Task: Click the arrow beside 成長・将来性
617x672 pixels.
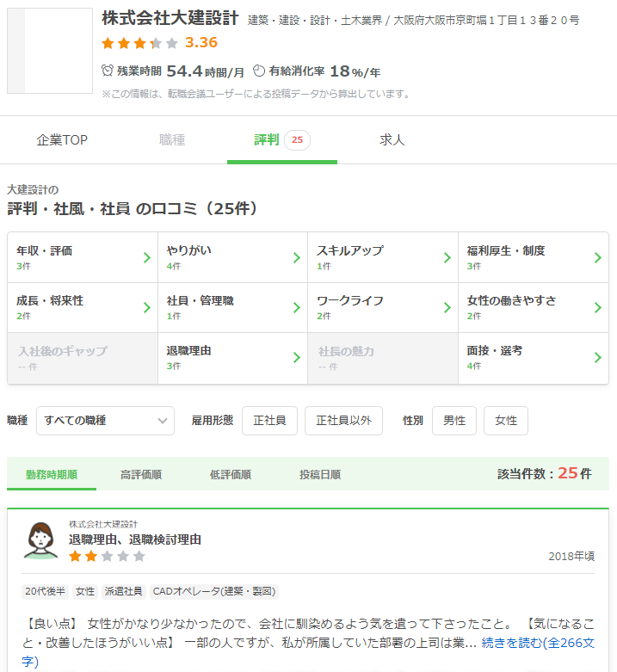Action: click(x=147, y=308)
